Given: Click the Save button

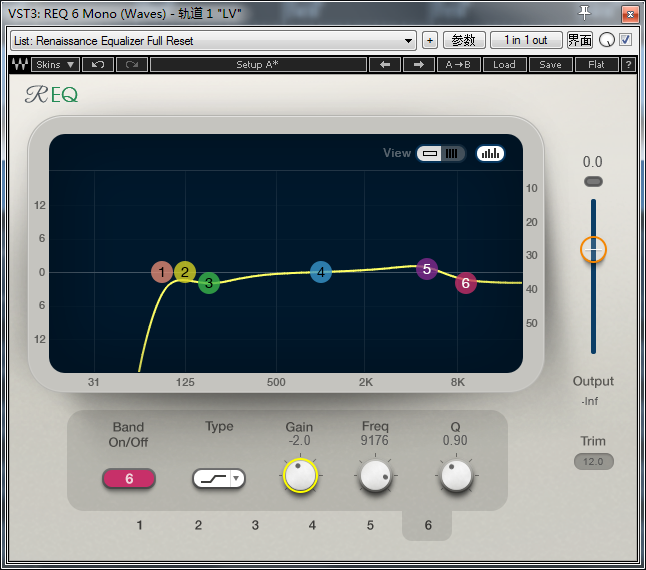Looking at the screenshot, I should [x=550, y=65].
